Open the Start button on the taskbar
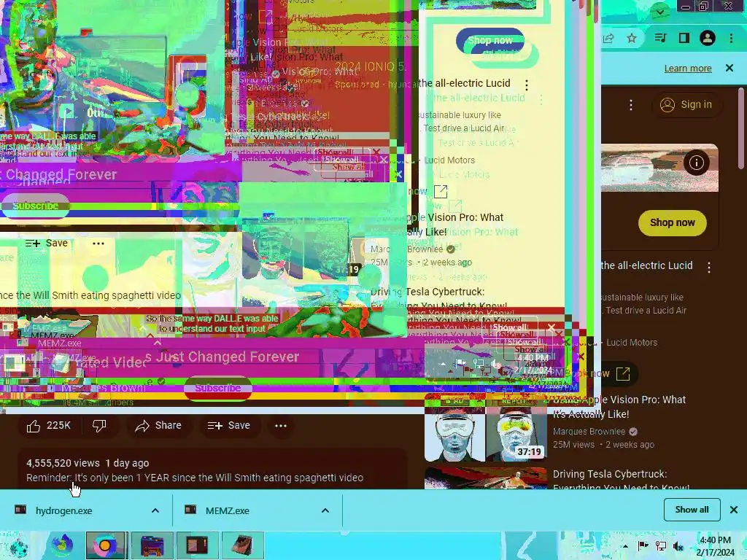 [x=19, y=545]
